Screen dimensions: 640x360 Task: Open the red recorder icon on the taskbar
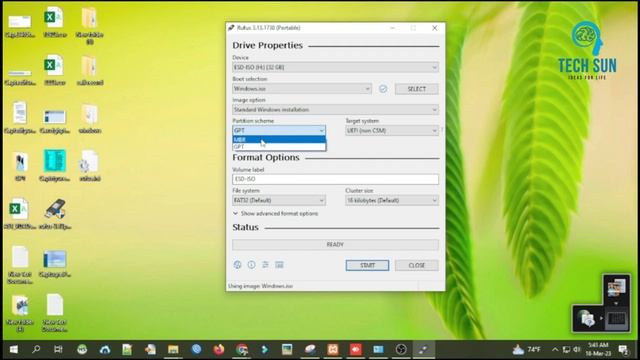tap(356, 349)
